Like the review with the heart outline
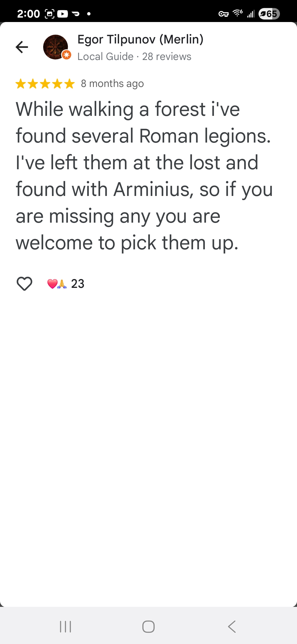 click(24, 283)
